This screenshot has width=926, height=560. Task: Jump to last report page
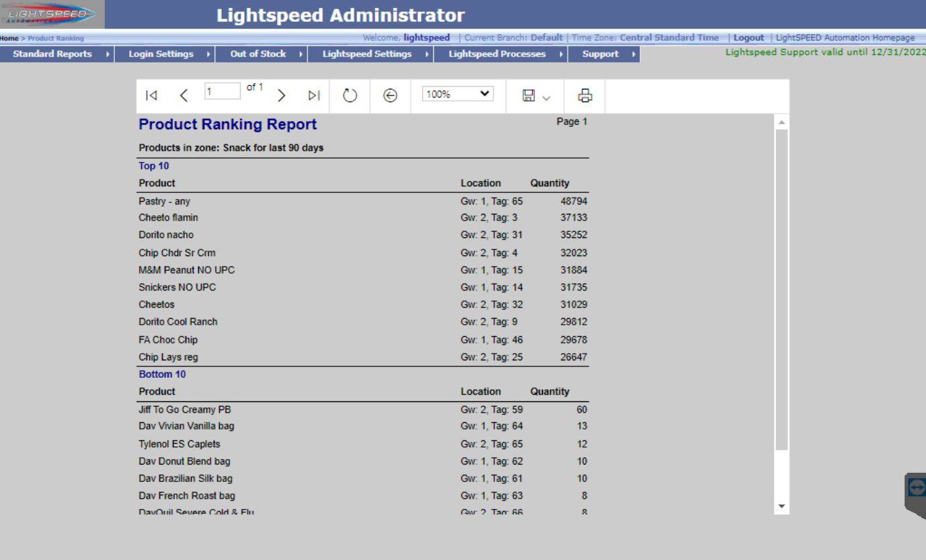tap(313, 96)
